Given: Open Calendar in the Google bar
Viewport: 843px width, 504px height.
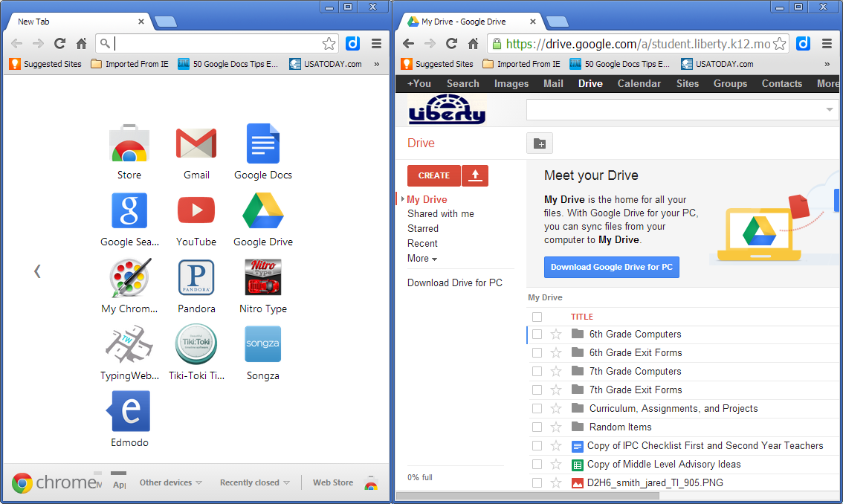Looking at the screenshot, I should (639, 83).
